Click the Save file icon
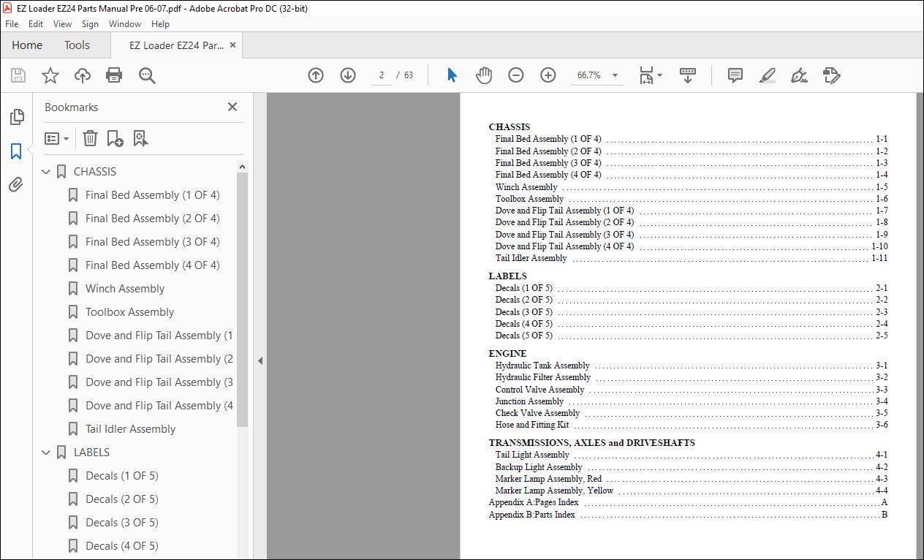Image resolution: width=924 pixels, height=560 pixels. click(x=18, y=75)
